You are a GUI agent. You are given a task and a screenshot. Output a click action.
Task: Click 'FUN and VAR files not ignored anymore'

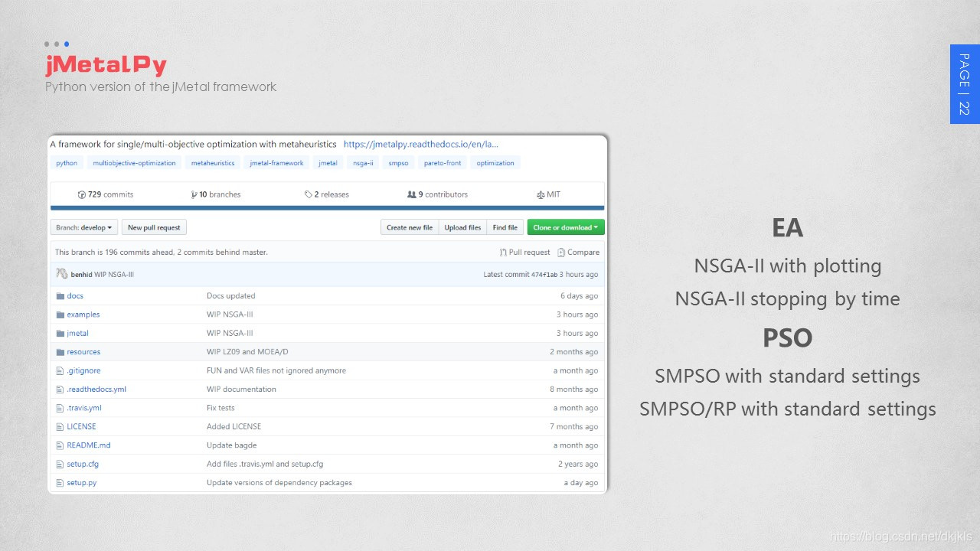coord(276,370)
